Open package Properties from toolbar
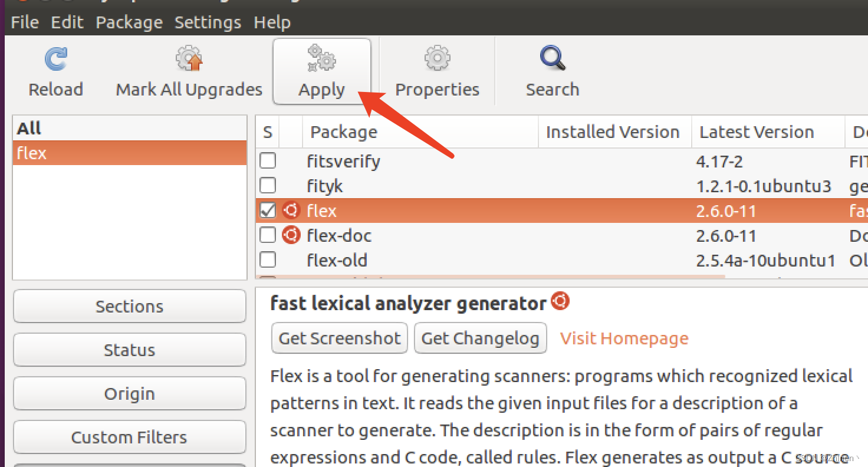Viewport: 868px width, 467px height. [437, 71]
